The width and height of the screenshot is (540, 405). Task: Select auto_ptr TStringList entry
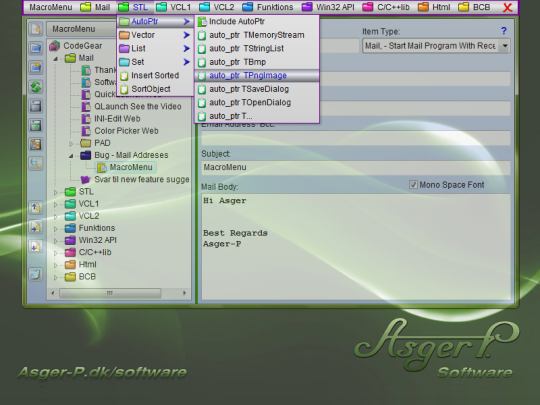tap(257, 49)
